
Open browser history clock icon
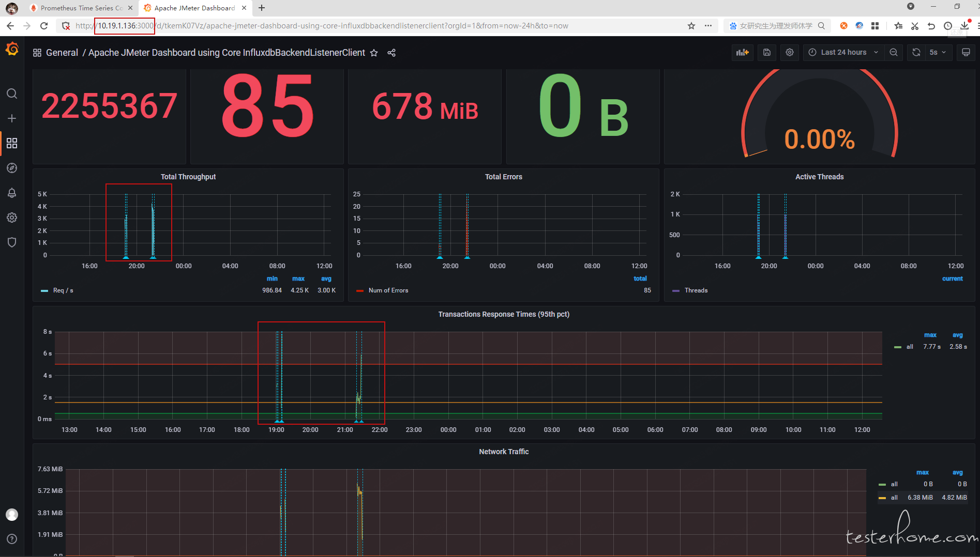point(948,26)
